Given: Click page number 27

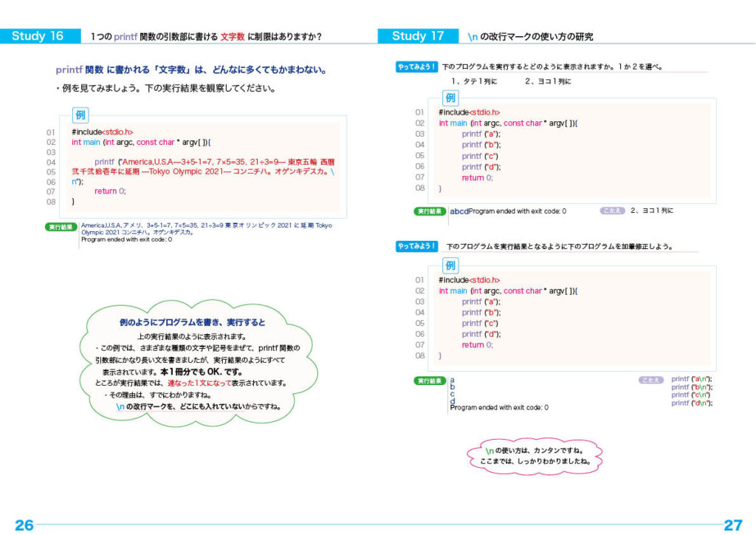Looking at the screenshot, I should coord(732,525).
